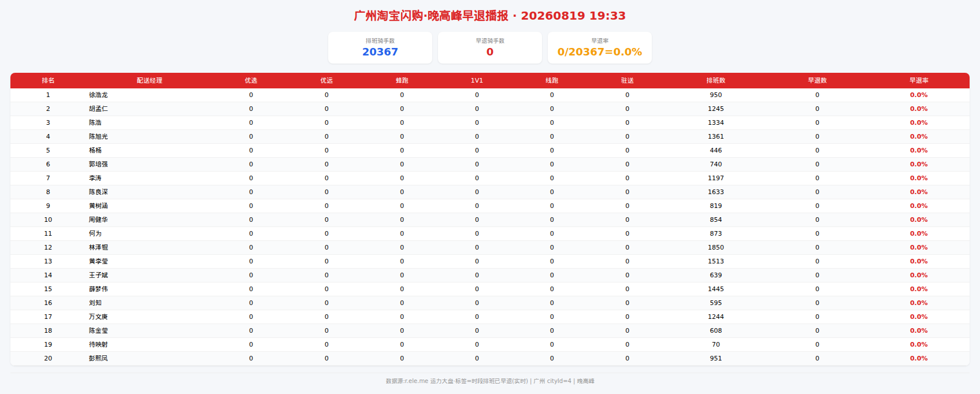Click 排班数 value 950 in 徐浩龙's row

click(x=716, y=95)
